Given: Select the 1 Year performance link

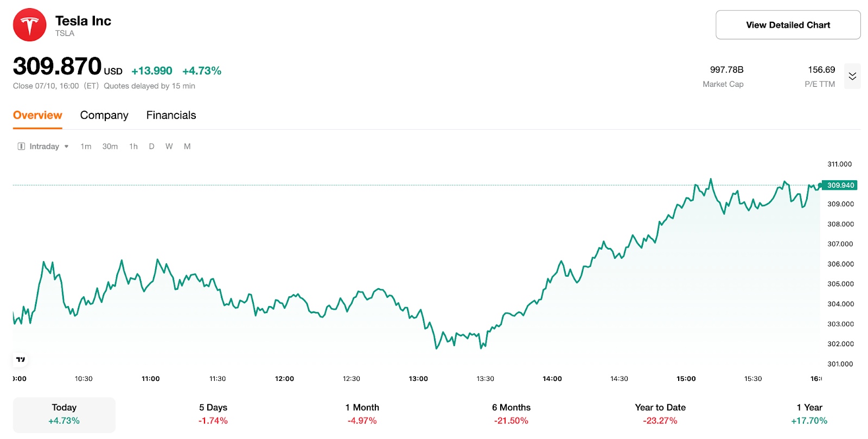Looking at the screenshot, I should 809,413.
